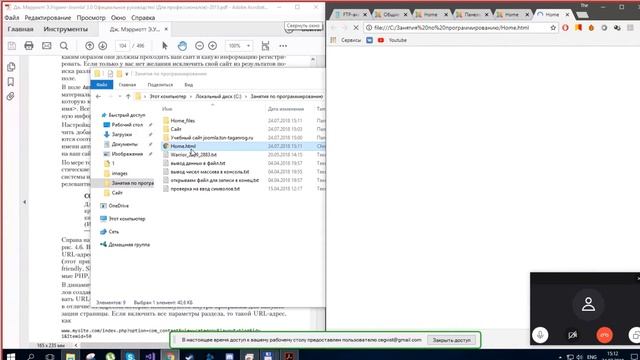Screen dimensions: 640x360
Task: Click the fit page icon in Acrobat
Action: click(265, 46)
